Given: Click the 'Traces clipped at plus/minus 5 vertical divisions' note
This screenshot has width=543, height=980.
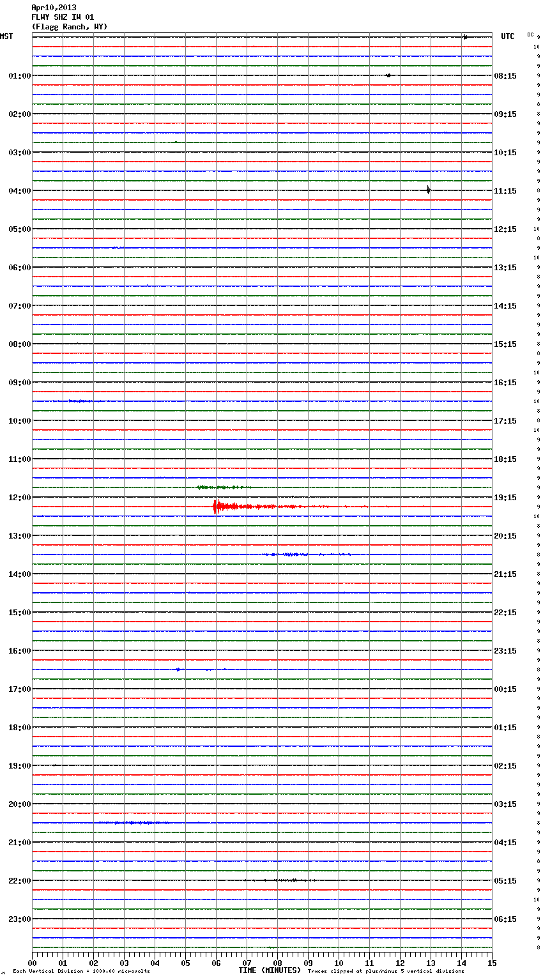Looking at the screenshot, I should tap(386, 972).
